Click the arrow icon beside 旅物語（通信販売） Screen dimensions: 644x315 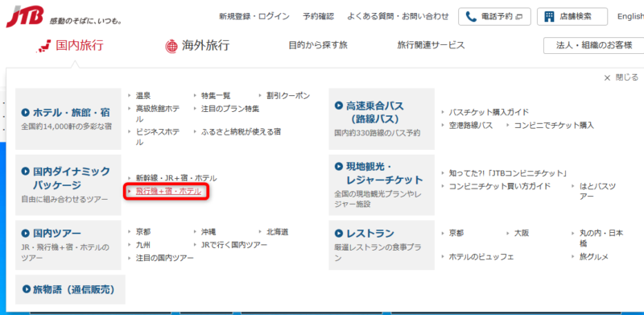click(27, 289)
